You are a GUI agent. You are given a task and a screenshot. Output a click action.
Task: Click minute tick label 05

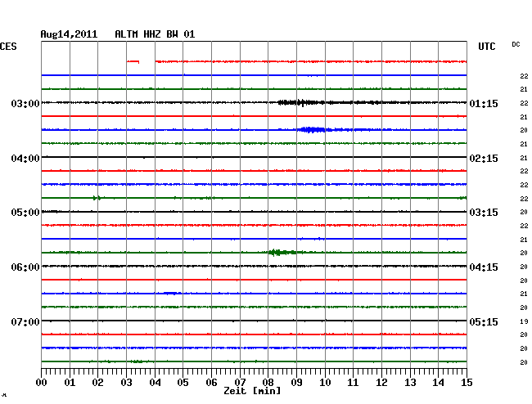183,383
